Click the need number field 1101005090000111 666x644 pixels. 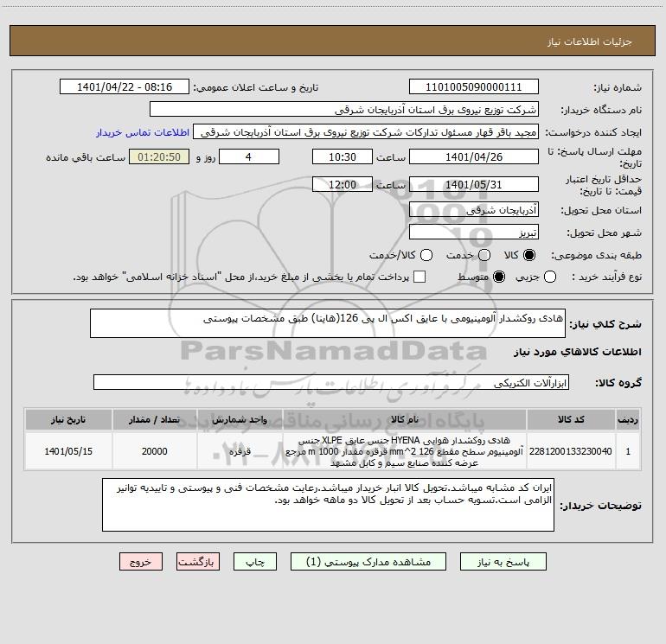pyautogui.click(x=474, y=87)
